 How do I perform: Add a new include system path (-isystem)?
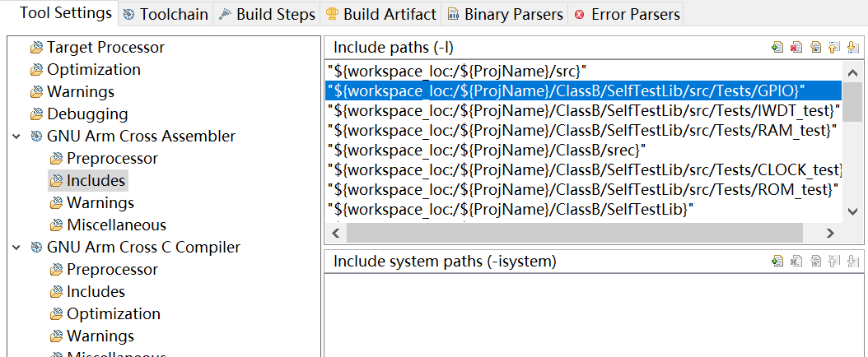click(x=777, y=262)
